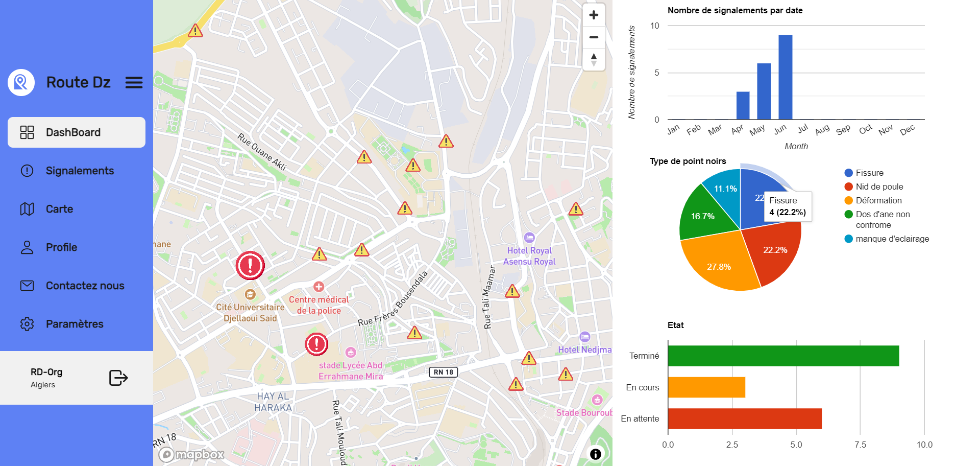Click the Route Dz logo icon
Image resolution: width=980 pixels, height=466 pixels.
(x=21, y=82)
